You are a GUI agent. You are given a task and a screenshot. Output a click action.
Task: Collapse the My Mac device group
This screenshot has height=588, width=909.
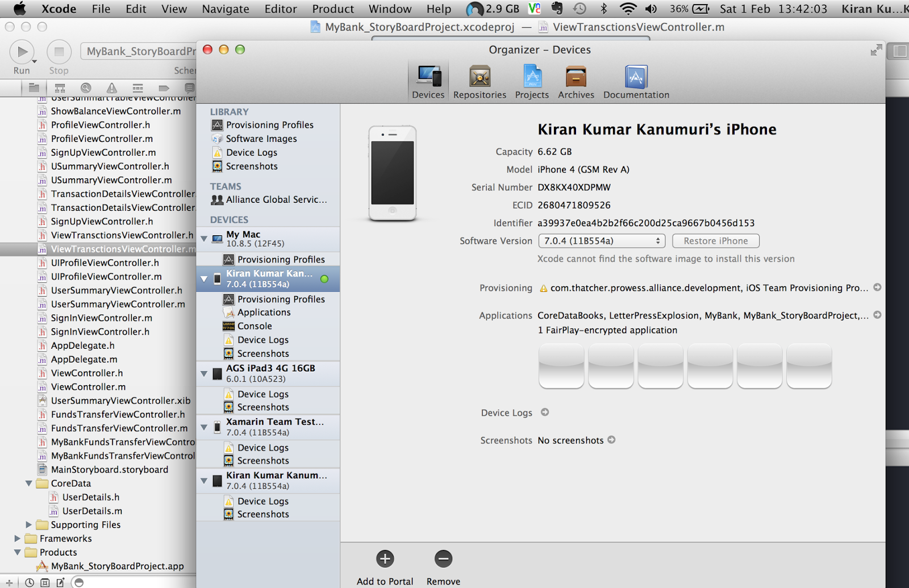click(204, 239)
